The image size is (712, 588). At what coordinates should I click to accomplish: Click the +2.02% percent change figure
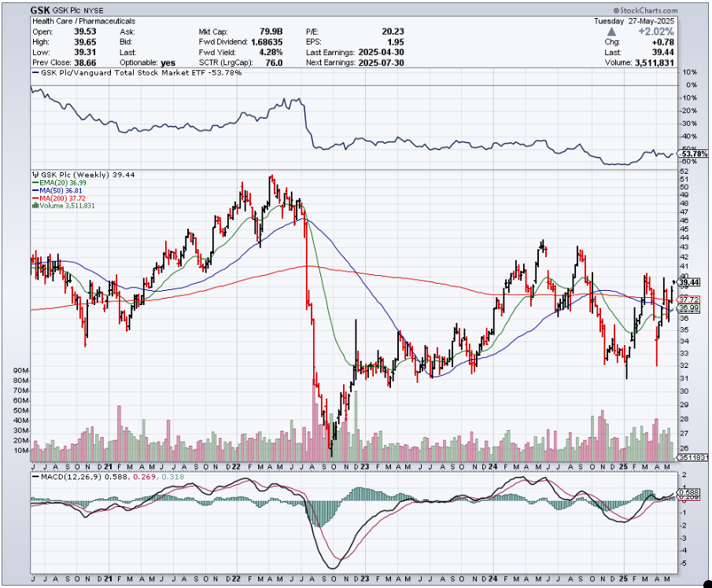tap(655, 31)
